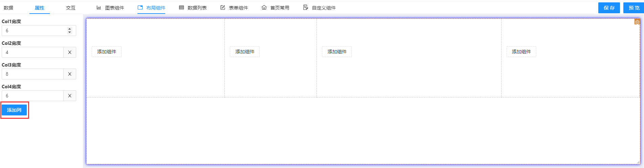Open the 图表组件 chart components menu
The image size is (644, 168).
[110, 7]
